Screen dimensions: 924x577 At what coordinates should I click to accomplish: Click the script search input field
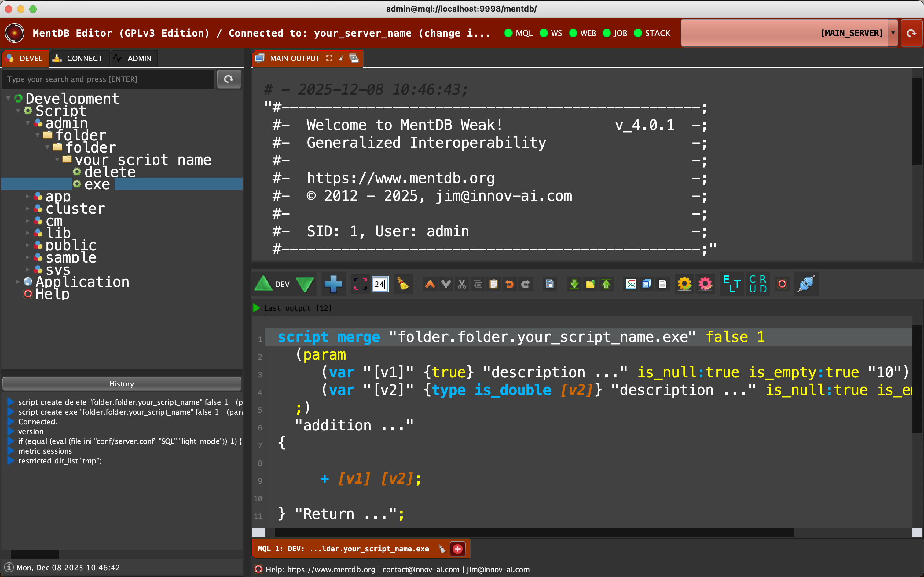[x=108, y=79]
